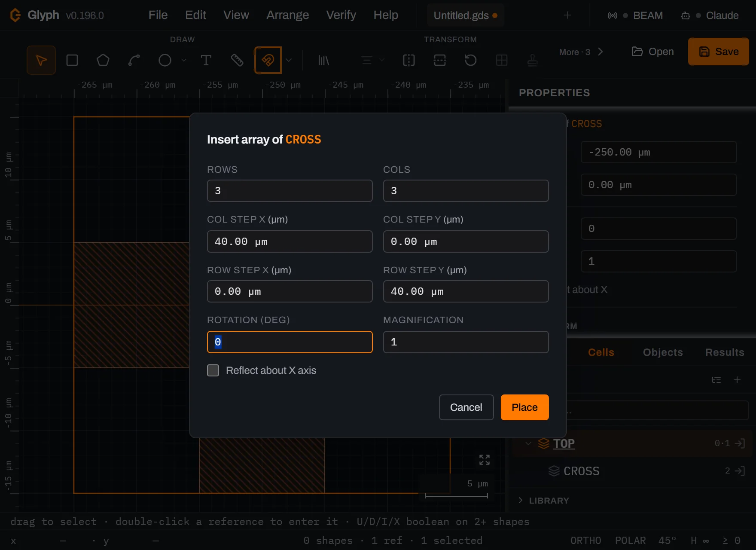Click the flip vertical transform icon

(x=440, y=60)
